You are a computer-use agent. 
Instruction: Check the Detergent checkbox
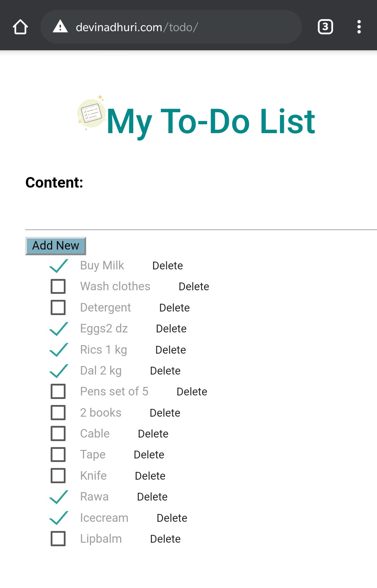tap(58, 308)
